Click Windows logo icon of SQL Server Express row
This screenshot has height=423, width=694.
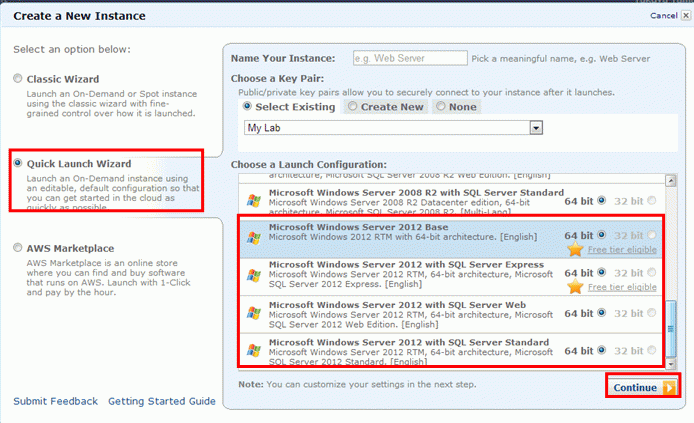coord(254,275)
